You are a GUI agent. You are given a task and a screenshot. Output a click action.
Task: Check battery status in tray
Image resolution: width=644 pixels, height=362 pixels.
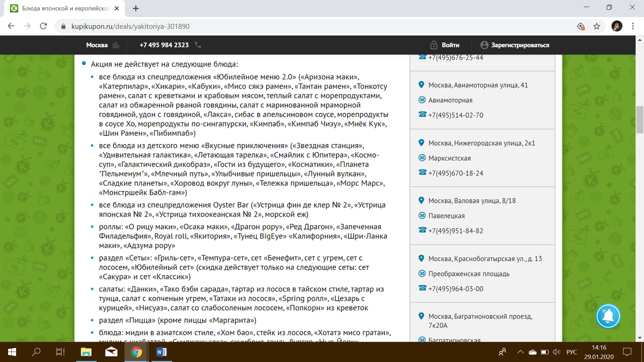[x=544, y=352]
